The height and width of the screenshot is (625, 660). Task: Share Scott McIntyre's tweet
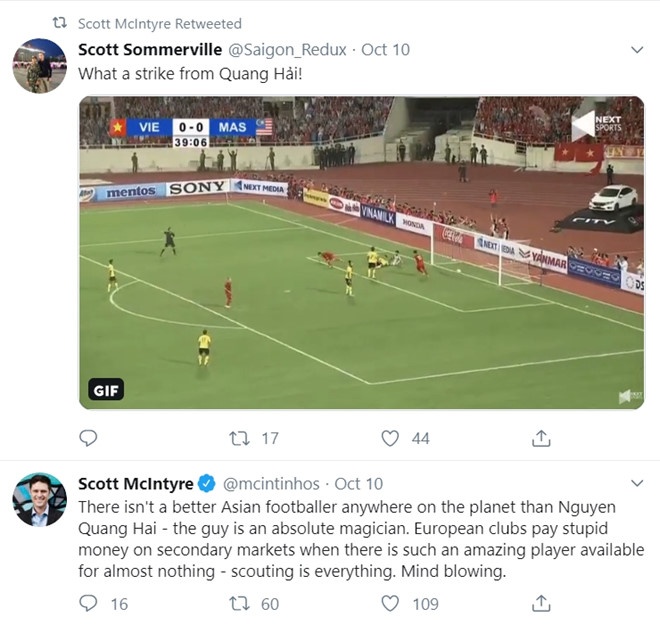click(x=540, y=603)
